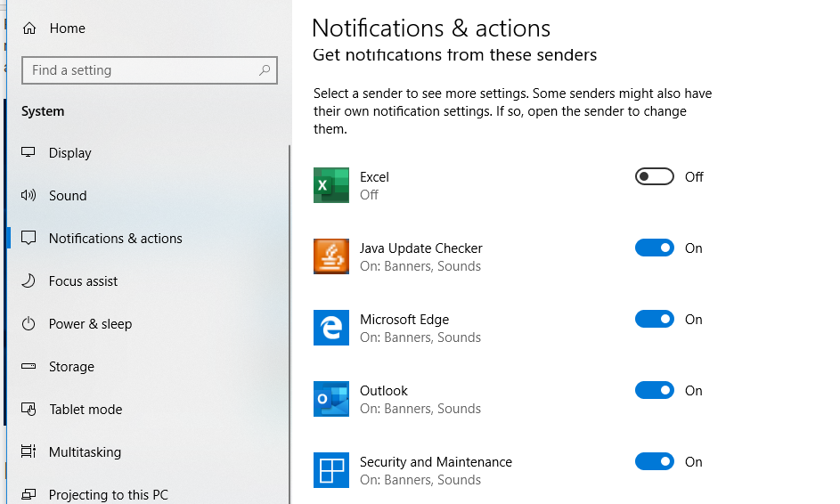Click 'On: Banners, Sounds' under Outlook

[420, 409]
